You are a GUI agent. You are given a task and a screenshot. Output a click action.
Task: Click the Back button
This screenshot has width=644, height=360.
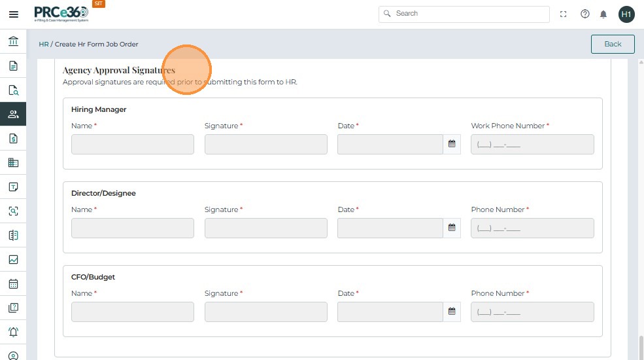[x=613, y=44]
